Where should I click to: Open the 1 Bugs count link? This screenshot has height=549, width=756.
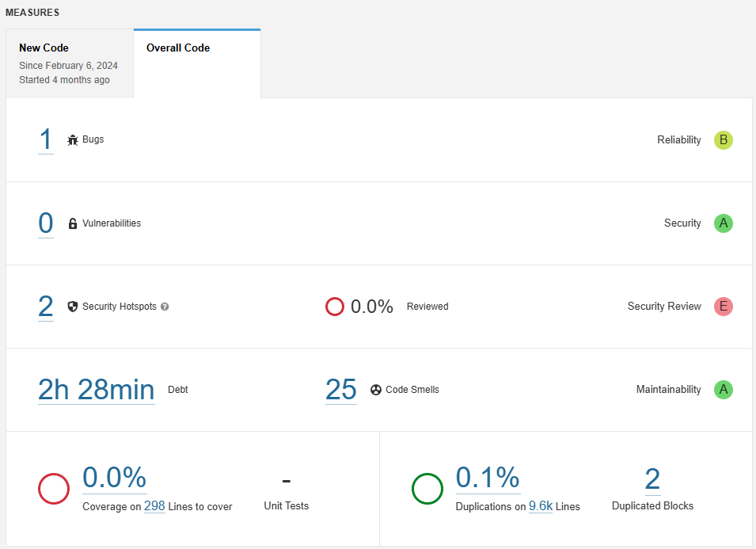pos(46,140)
